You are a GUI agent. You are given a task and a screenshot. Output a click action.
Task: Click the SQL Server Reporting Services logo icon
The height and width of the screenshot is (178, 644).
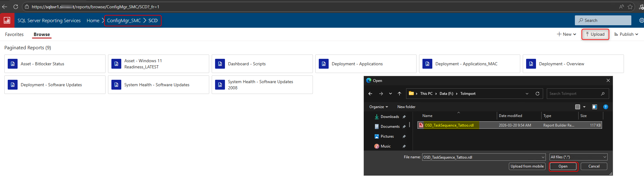(x=7, y=20)
